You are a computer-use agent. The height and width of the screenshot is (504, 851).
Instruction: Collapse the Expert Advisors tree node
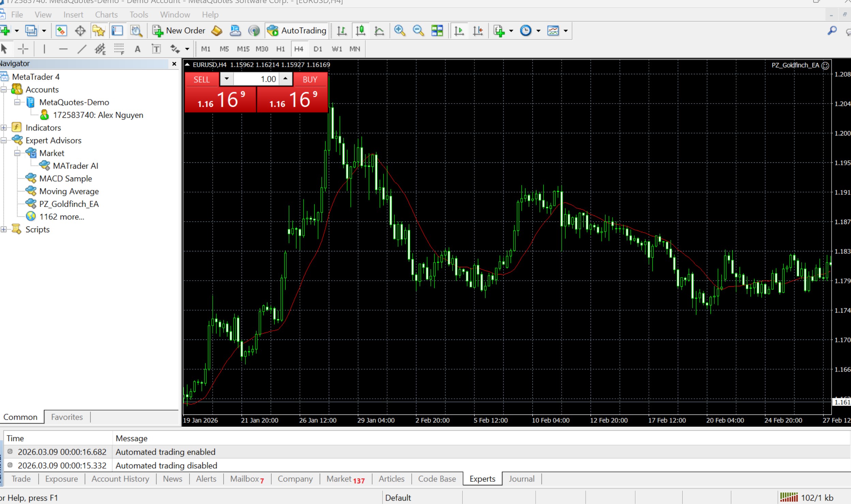[x=4, y=140]
